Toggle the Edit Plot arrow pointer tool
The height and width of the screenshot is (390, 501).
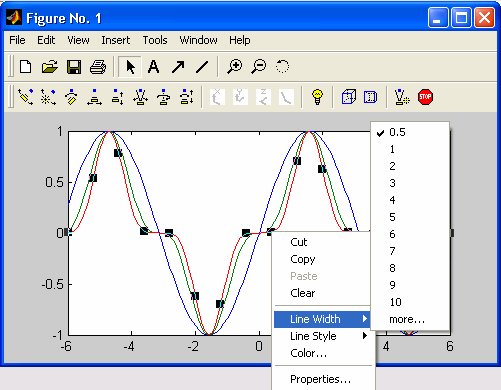(130, 67)
